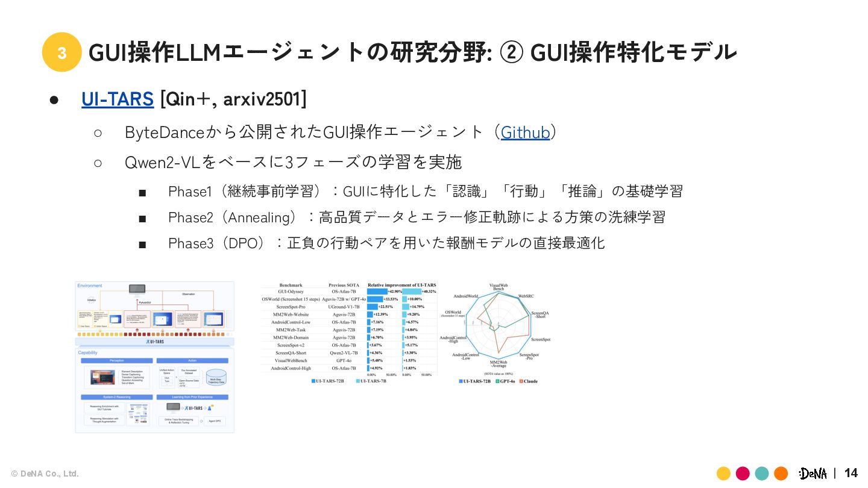The image size is (868, 488).
Task: Click the DeNA logo in footer
Action: pyautogui.click(x=813, y=473)
